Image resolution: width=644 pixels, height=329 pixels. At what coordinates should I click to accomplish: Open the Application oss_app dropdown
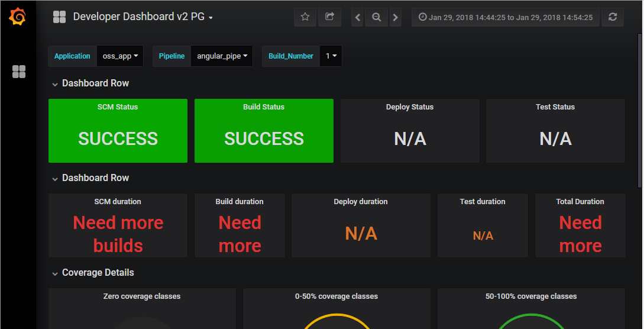(x=120, y=56)
